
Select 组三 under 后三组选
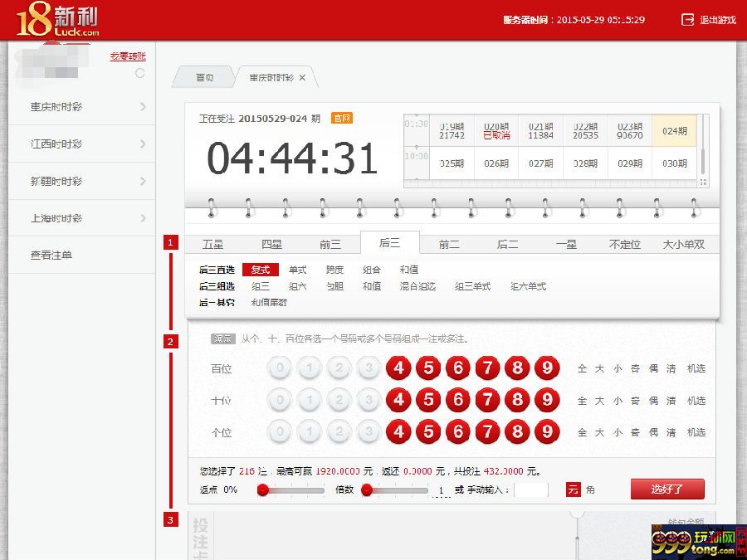261,286
